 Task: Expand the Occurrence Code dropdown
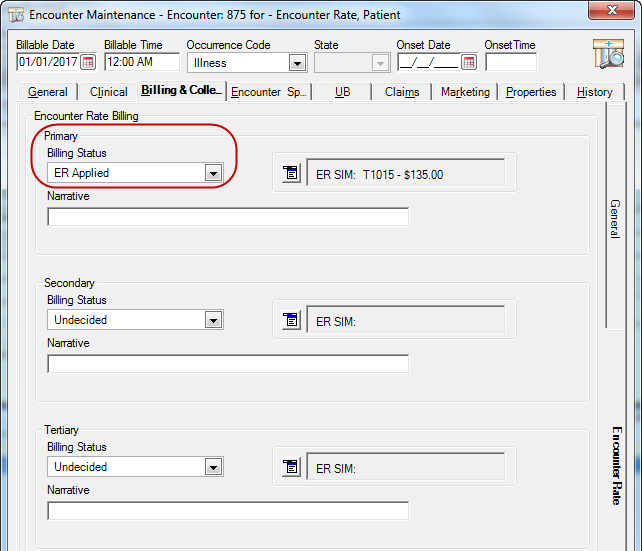(297, 63)
